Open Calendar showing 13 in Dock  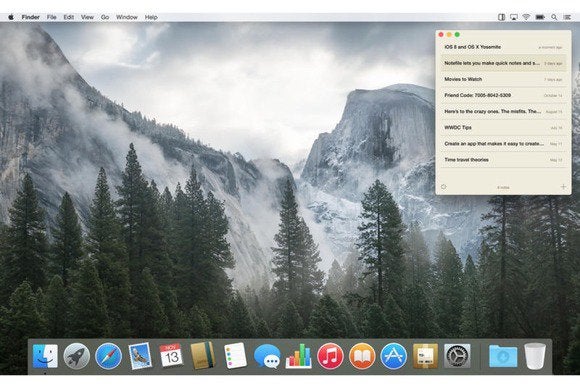pyautogui.click(x=171, y=355)
